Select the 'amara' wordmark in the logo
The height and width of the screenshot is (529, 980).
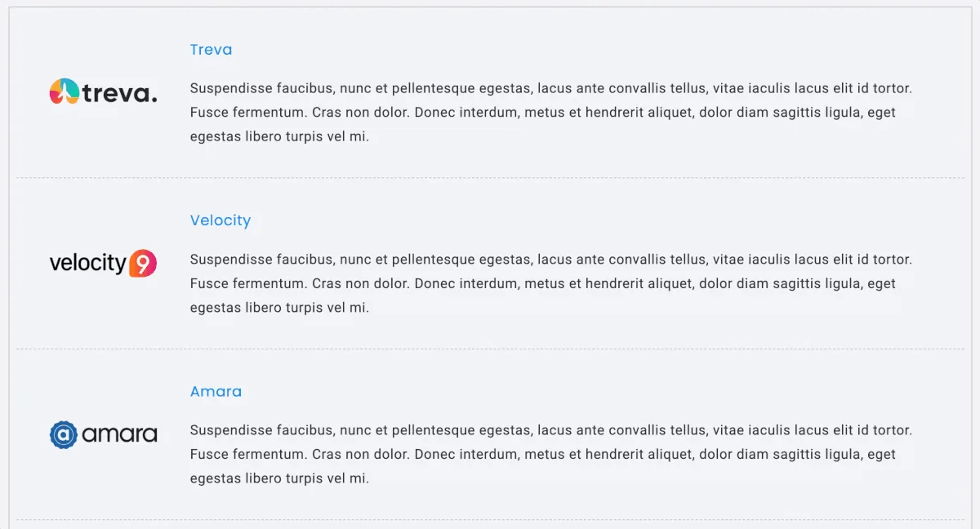pos(119,434)
